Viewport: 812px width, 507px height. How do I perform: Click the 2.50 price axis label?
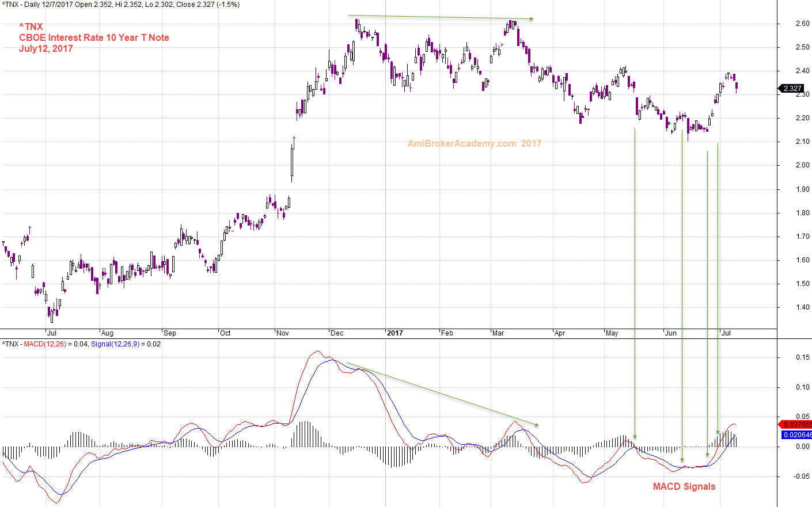(x=802, y=47)
